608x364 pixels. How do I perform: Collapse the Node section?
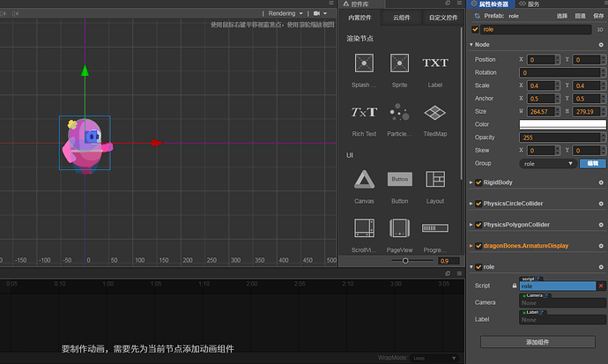click(471, 45)
